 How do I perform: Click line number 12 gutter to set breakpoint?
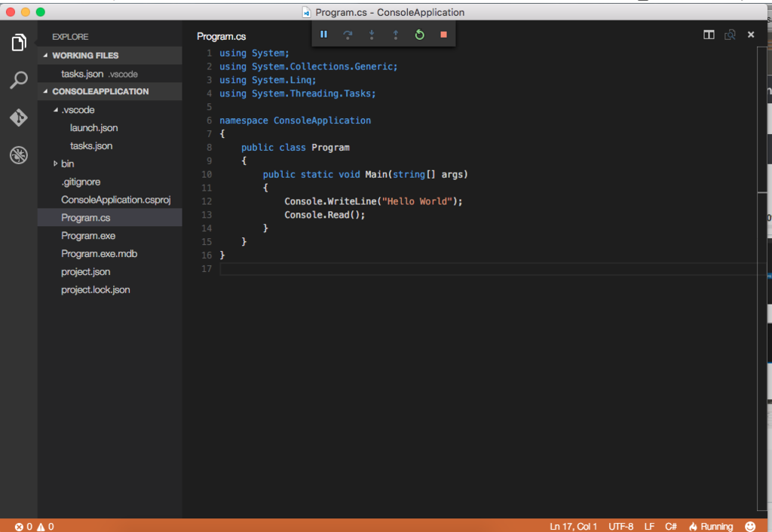(x=207, y=201)
